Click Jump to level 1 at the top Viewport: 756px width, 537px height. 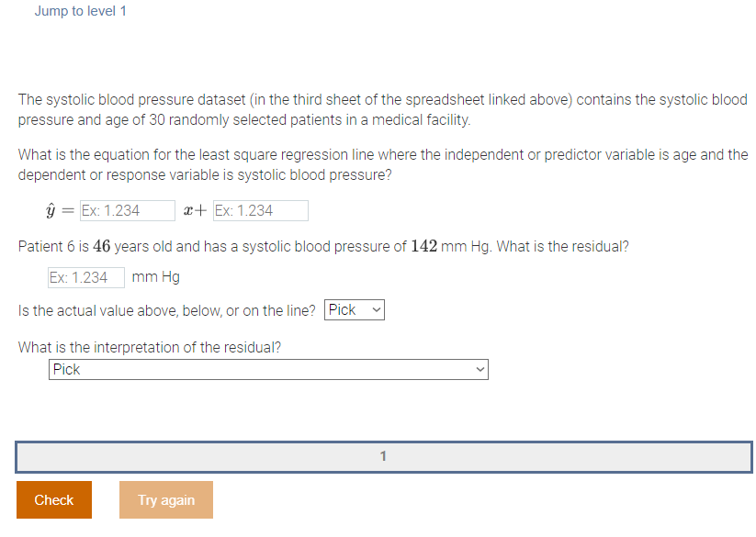80,11
